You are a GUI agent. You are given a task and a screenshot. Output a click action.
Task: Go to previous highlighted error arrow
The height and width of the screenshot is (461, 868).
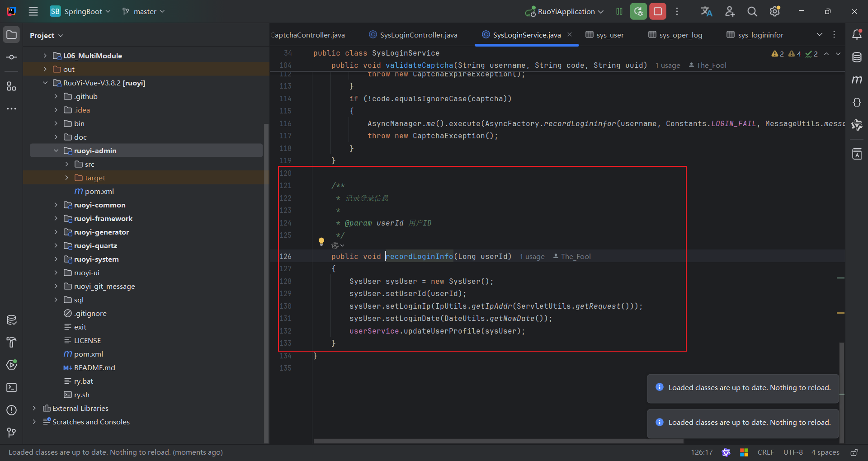(826, 54)
